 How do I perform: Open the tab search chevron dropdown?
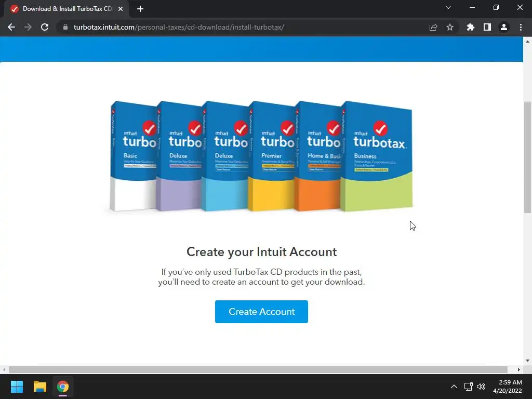pyautogui.click(x=448, y=7)
